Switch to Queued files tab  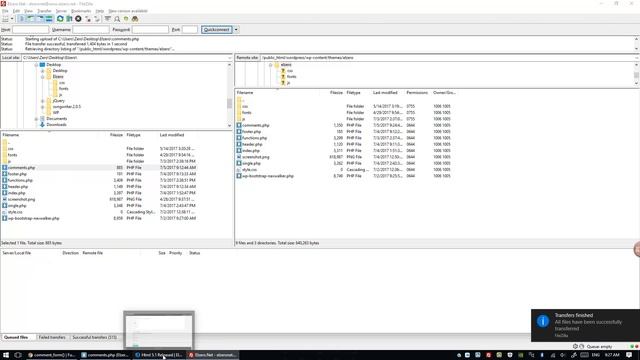[16, 338]
